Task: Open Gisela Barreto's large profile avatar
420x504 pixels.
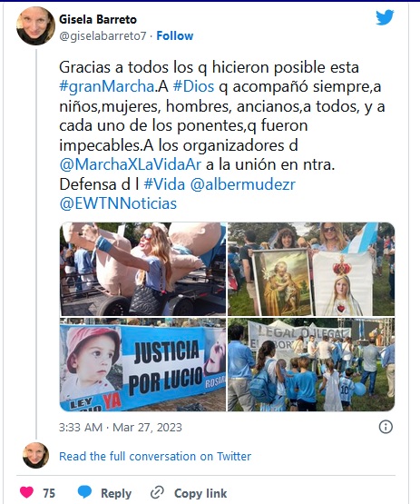Action: point(35,25)
